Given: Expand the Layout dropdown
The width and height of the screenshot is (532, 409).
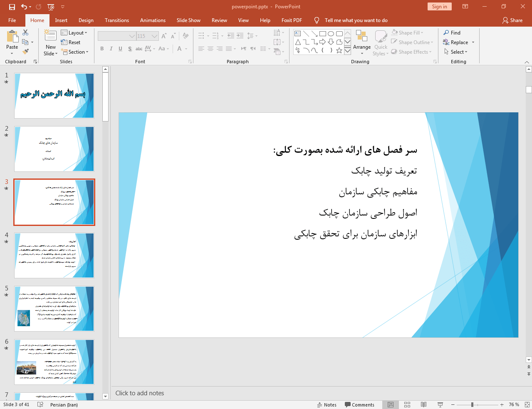Looking at the screenshot, I should [74, 33].
